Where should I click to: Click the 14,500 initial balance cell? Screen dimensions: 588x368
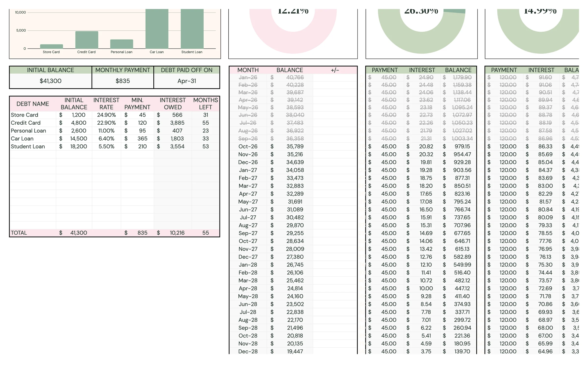(74, 138)
